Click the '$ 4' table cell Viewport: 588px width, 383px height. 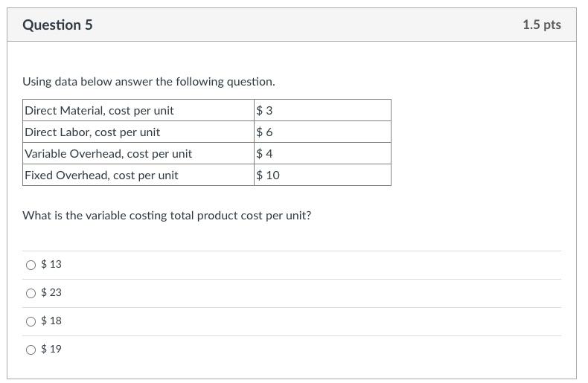click(322, 154)
